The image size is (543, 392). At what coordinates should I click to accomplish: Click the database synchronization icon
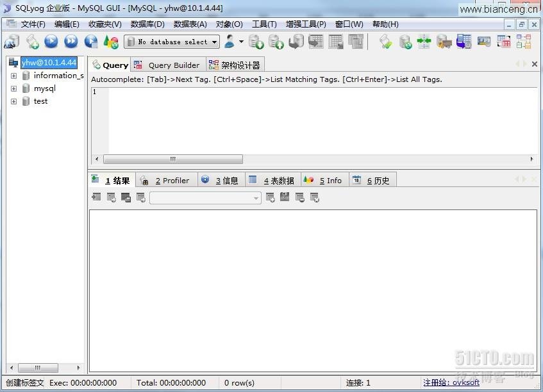coord(405,42)
